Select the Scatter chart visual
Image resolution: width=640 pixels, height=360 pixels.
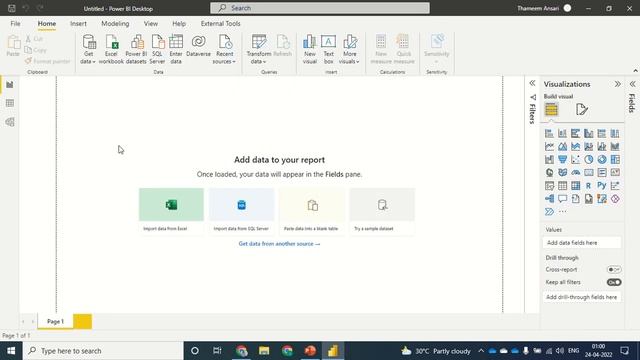click(x=576, y=160)
